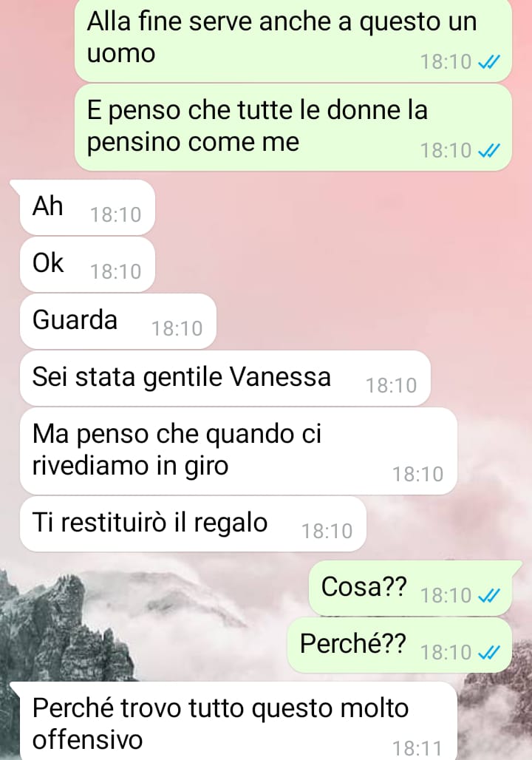Viewport: 532px width, 760px height.
Task: Tap the read receipt ticks on "Cosa??"
Action: tap(488, 595)
